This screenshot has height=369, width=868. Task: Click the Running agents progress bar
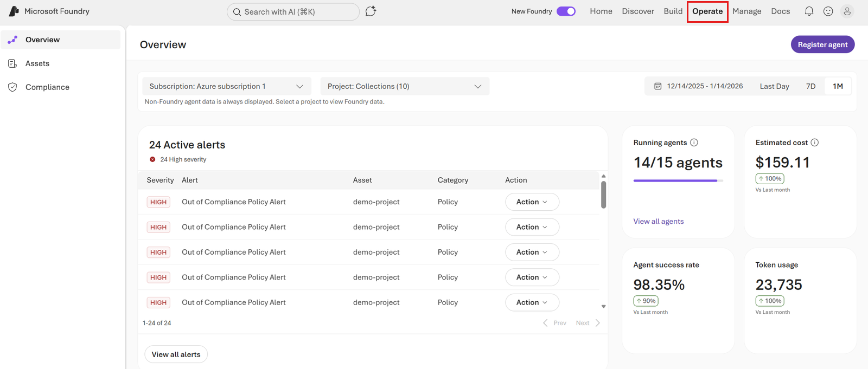click(678, 180)
